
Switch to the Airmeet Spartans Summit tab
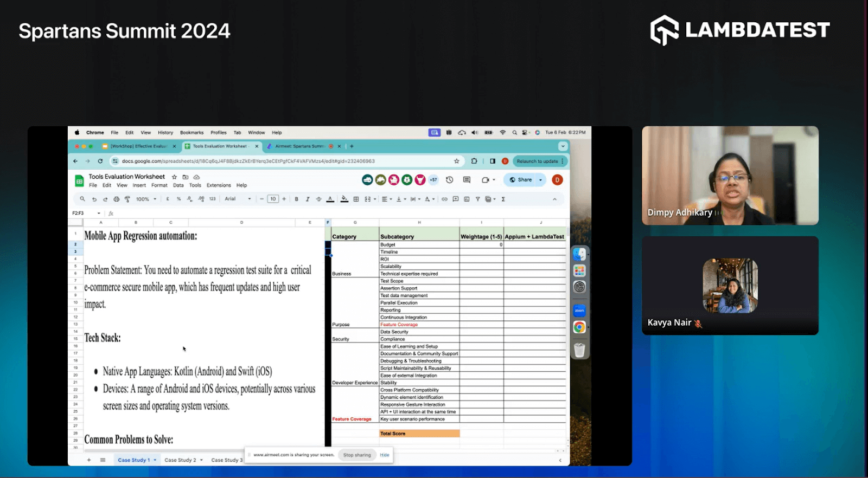click(x=300, y=146)
